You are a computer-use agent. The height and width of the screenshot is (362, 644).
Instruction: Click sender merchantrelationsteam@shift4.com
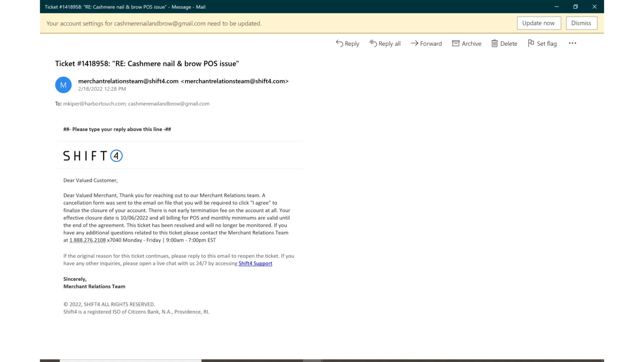pos(183,81)
